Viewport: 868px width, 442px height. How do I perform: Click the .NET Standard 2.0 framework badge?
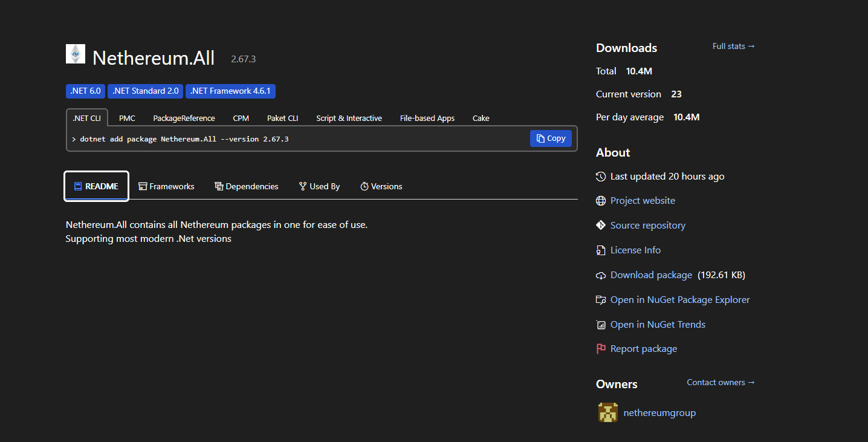(x=146, y=91)
